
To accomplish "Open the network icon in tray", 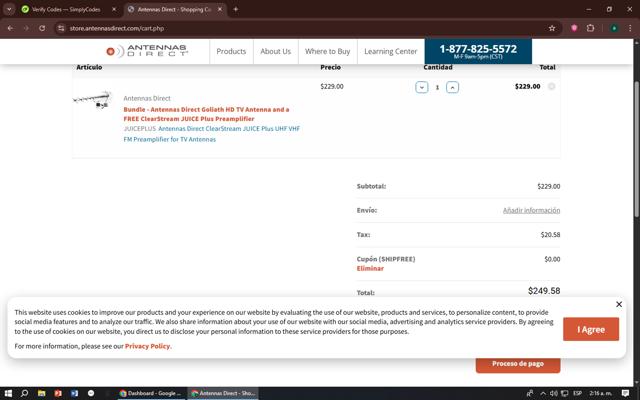I will [564, 393].
